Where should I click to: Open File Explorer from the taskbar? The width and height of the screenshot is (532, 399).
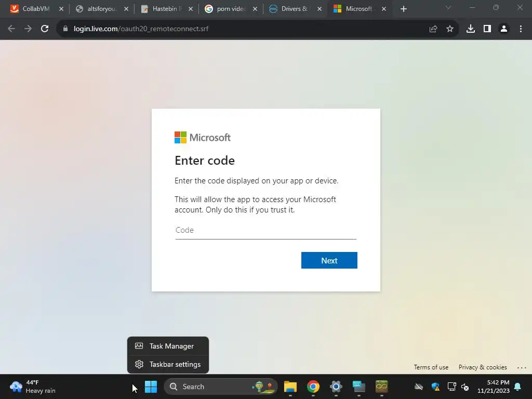coord(290,387)
